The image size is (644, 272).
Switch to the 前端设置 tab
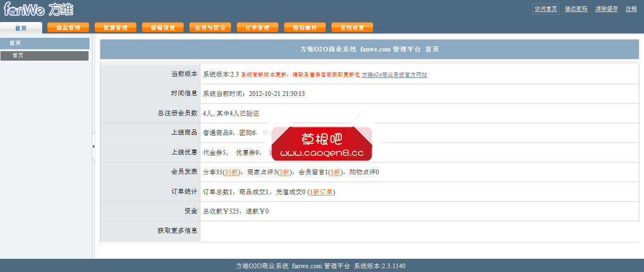pos(163,27)
